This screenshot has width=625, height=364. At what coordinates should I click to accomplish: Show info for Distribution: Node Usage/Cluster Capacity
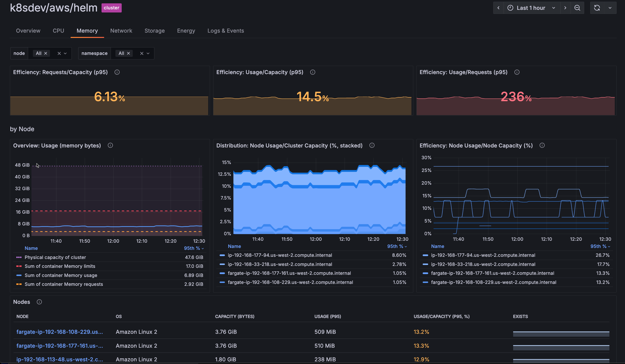pyautogui.click(x=372, y=146)
